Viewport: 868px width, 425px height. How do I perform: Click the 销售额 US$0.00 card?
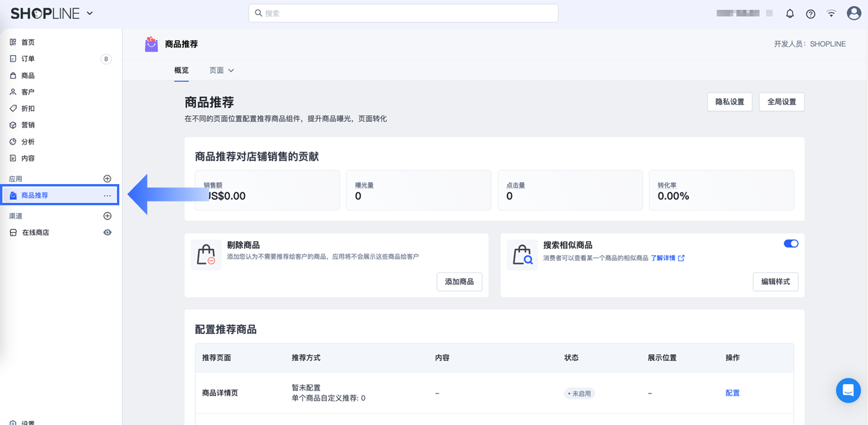pyautogui.click(x=267, y=190)
